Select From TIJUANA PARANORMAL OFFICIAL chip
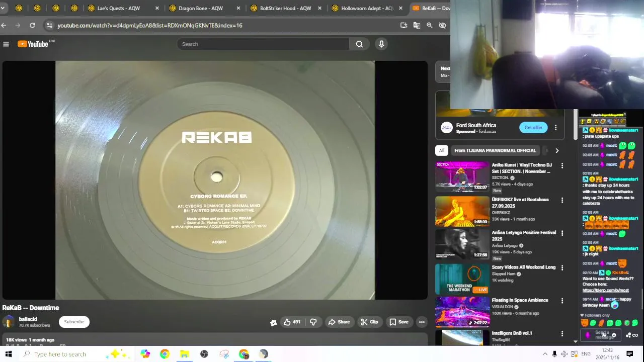644x362 pixels. pos(495,150)
